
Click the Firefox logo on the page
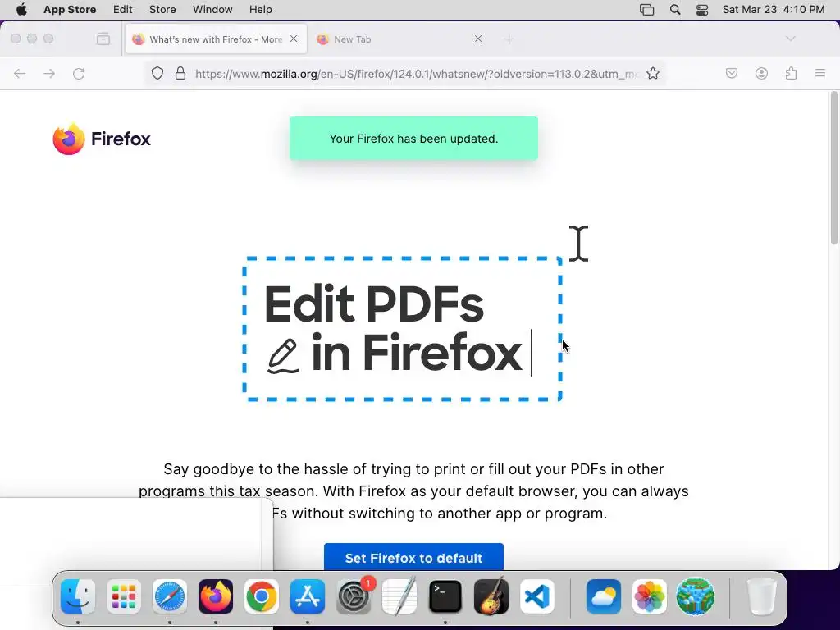pos(102,139)
